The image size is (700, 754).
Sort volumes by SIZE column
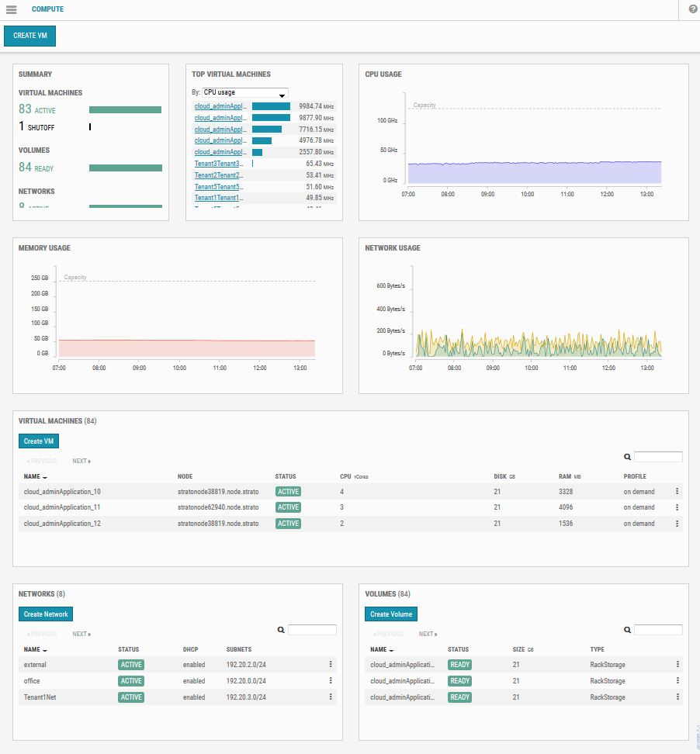[523, 649]
